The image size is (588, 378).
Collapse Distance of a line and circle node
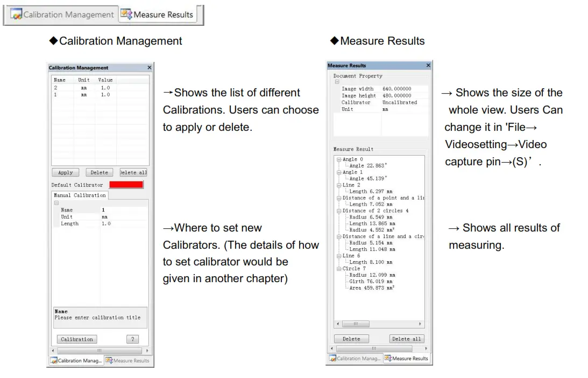[x=339, y=236]
